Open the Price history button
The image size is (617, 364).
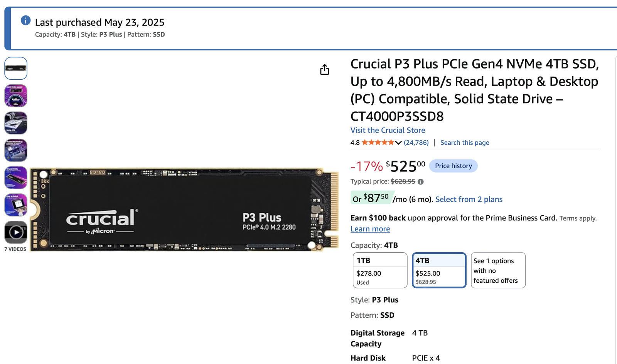pyautogui.click(x=453, y=166)
